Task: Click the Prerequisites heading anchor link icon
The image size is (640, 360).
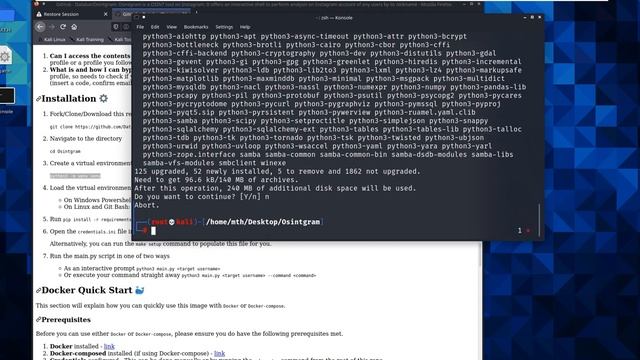Action: [x=38, y=320]
